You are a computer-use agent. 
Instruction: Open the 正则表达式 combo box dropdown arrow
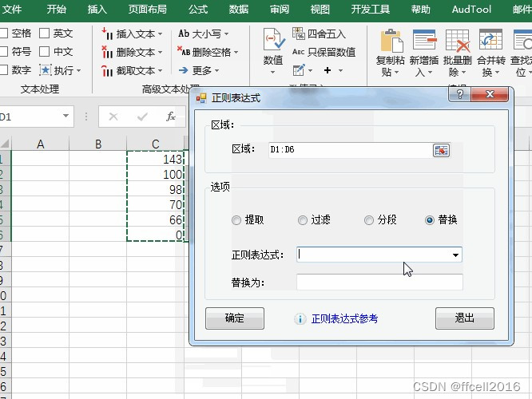[x=455, y=255]
